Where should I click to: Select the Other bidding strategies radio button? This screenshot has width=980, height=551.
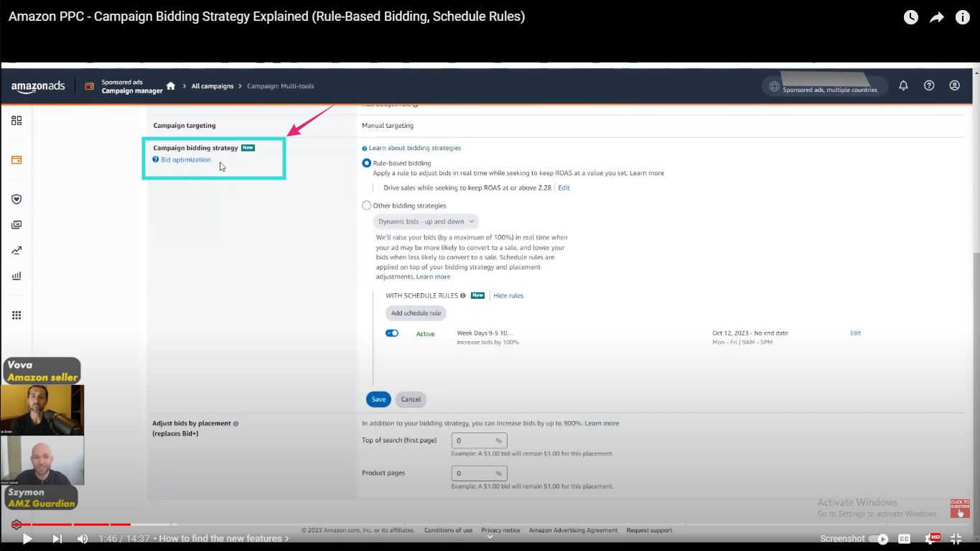click(367, 205)
